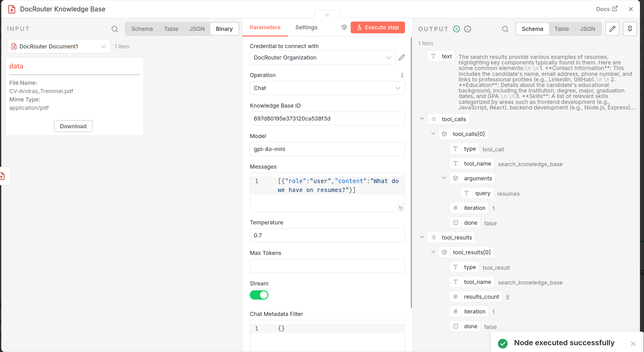Open the Settings tab
Image resolution: width=644 pixels, height=352 pixels.
coord(306,27)
